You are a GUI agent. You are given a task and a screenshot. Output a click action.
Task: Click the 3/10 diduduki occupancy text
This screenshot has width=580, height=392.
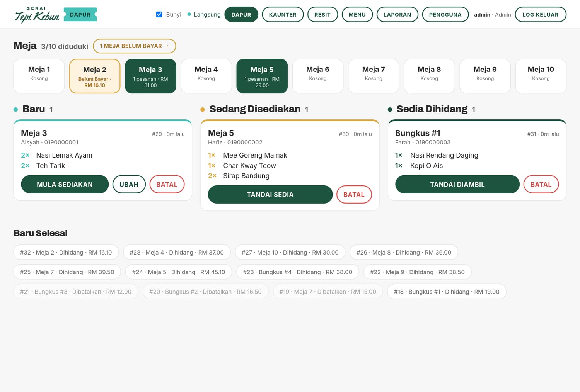pyautogui.click(x=65, y=46)
